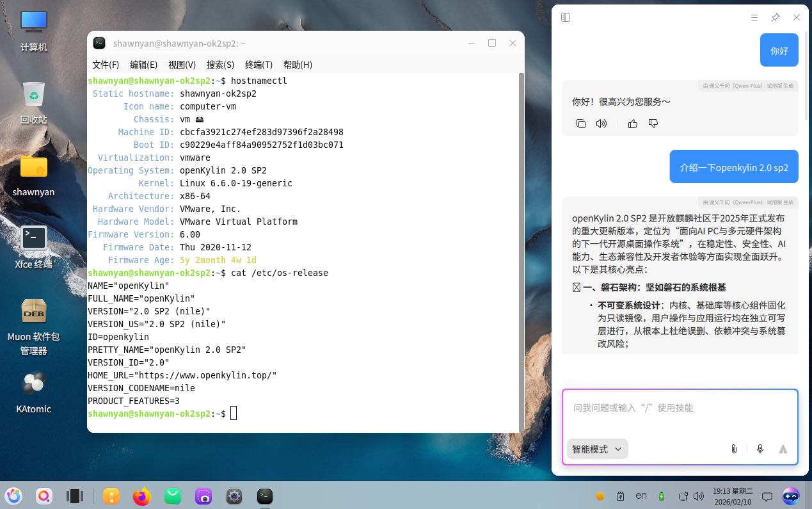Open the 文件(F) menu in terminal

coord(106,65)
